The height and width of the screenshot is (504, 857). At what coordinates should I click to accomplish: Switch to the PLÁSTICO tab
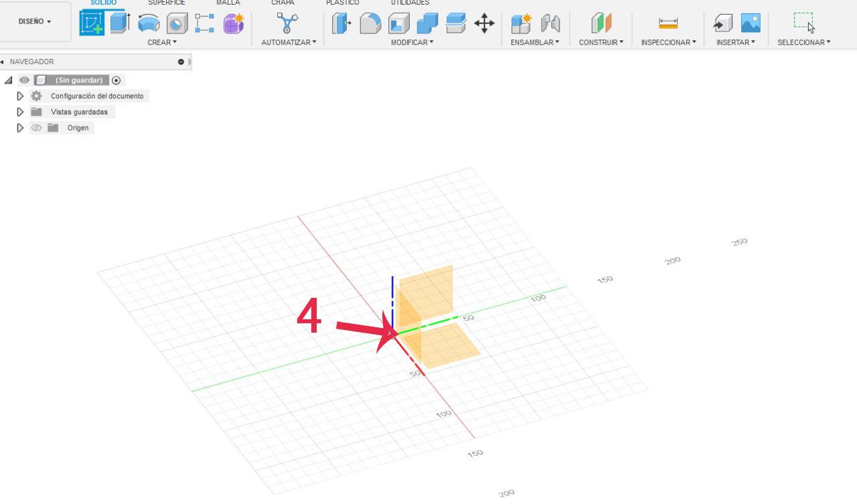click(x=343, y=3)
